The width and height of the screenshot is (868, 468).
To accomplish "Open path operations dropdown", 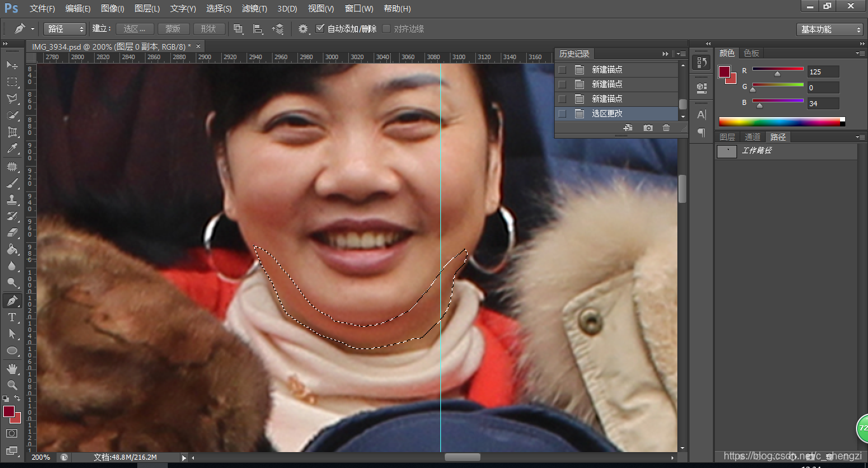I will pyautogui.click(x=238, y=29).
